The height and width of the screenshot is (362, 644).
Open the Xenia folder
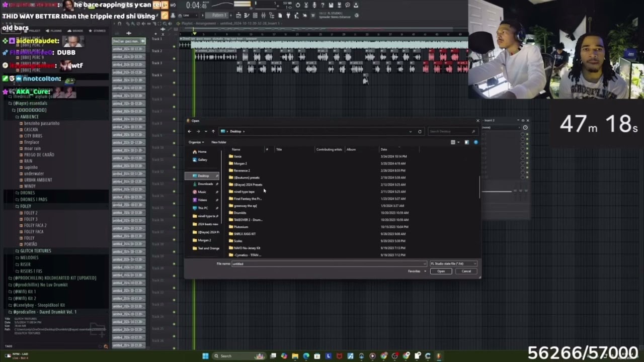tap(235, 156)
